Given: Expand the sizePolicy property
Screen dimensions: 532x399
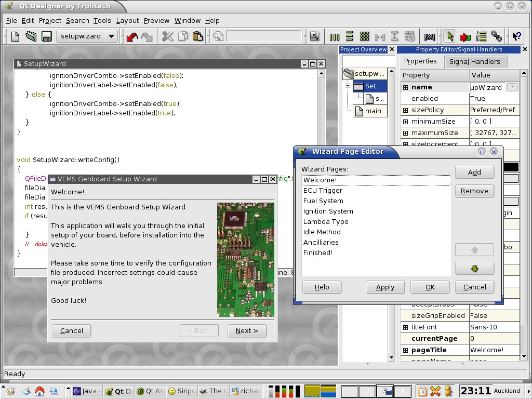Looking at the screenshot, I should (405, 110).
